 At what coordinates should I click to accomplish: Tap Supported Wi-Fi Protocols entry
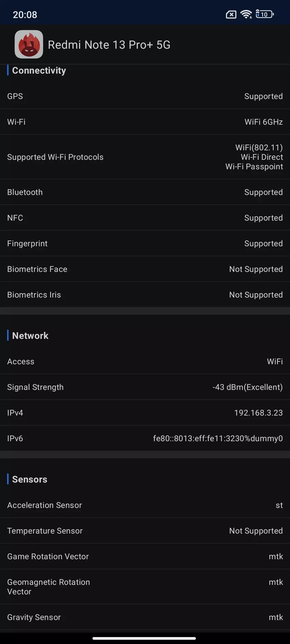[145, 157]
